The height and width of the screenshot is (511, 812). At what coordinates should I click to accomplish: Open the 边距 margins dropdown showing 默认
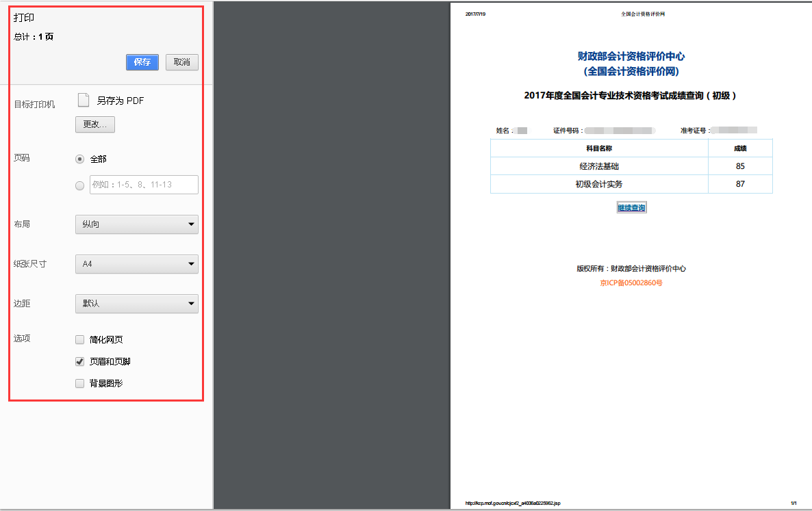pos(136,303)
